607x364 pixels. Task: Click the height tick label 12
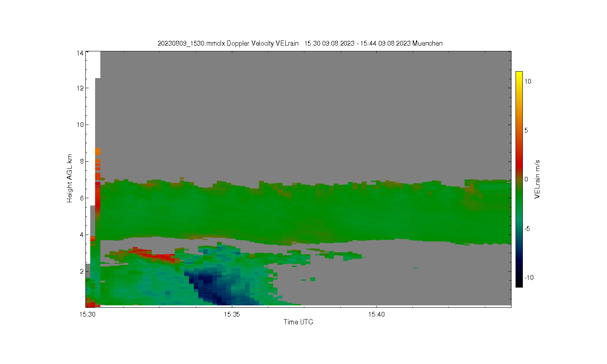[80, 88]
